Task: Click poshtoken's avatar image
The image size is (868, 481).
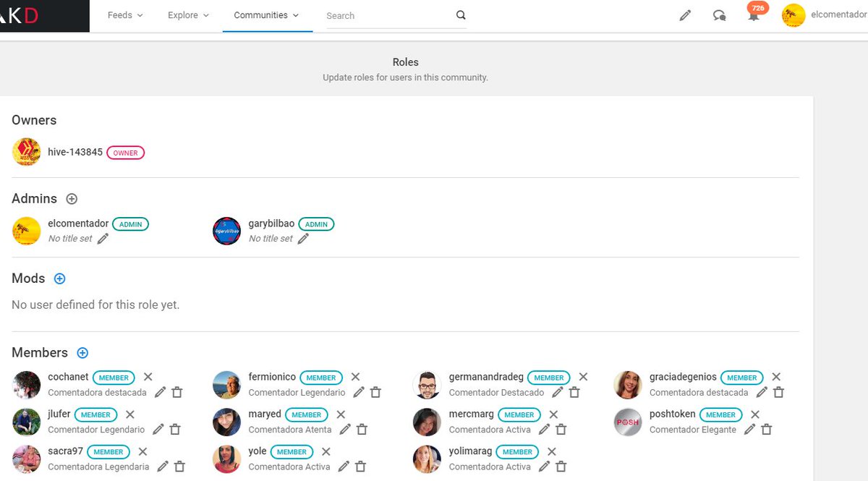Action: pyautogui.click(x=628, y=422)
